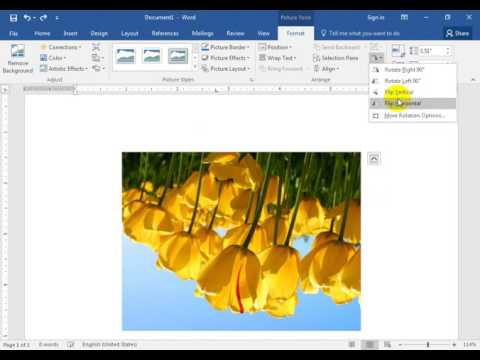480x360 pixels.
Task: Open the Picture Border dropdown
Action: [x=226, y=47]
